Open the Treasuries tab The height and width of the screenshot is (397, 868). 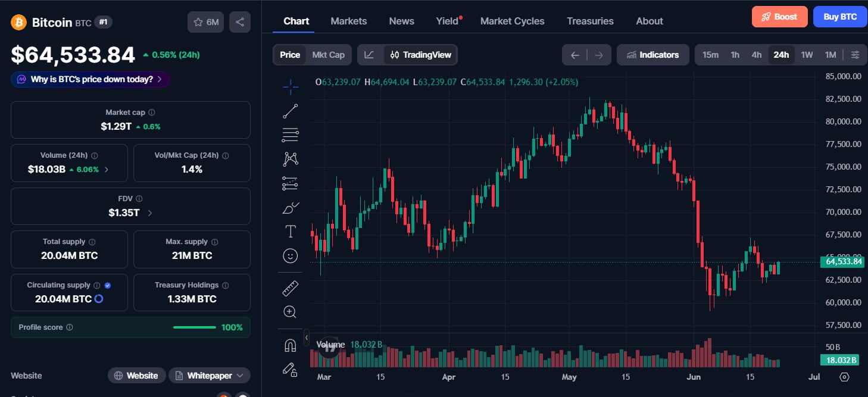pyautogui.click(x=590, y=21)
